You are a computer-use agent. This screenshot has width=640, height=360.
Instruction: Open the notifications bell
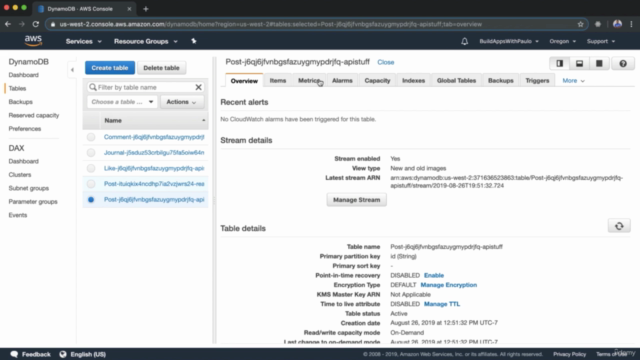(464, 41)
